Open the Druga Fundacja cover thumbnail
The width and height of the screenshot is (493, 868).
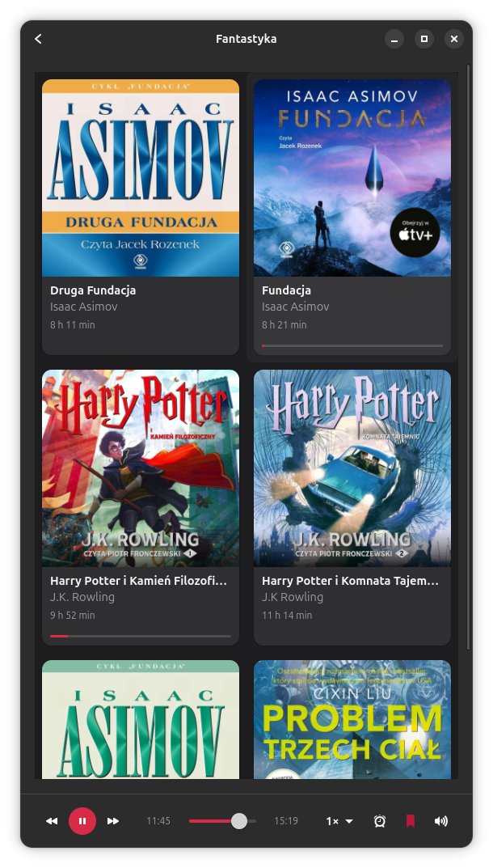tap(141, 178)
